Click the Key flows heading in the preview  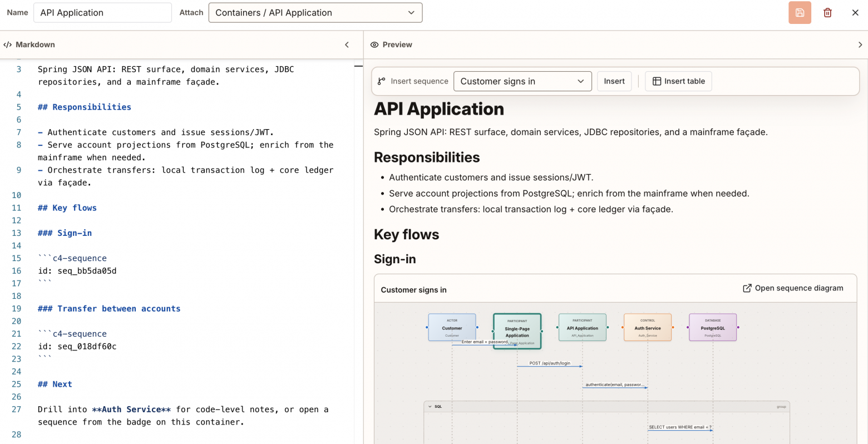tap(406, 235)
